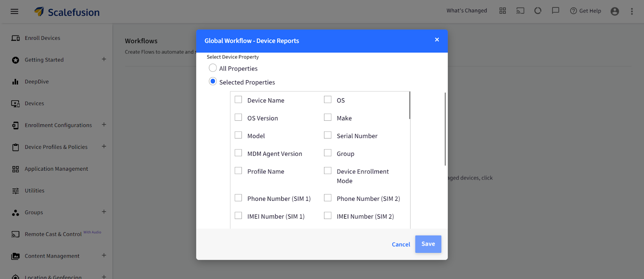
Task: Tick the Device Enrollment Mode checkbox
Action: pos(328,170)
